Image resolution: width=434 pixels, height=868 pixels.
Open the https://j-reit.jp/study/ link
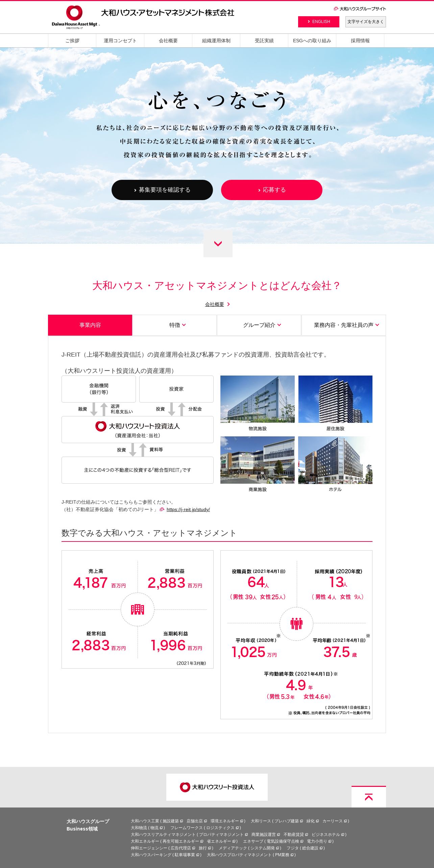(188, 509)
